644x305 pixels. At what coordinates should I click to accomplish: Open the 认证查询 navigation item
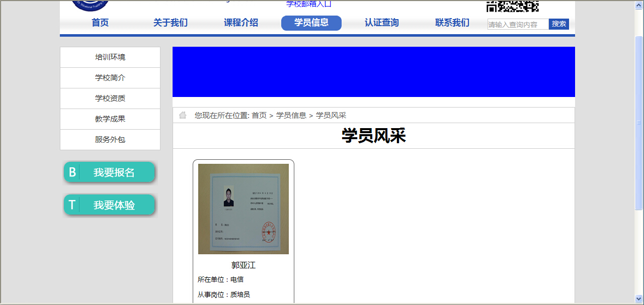382,23
